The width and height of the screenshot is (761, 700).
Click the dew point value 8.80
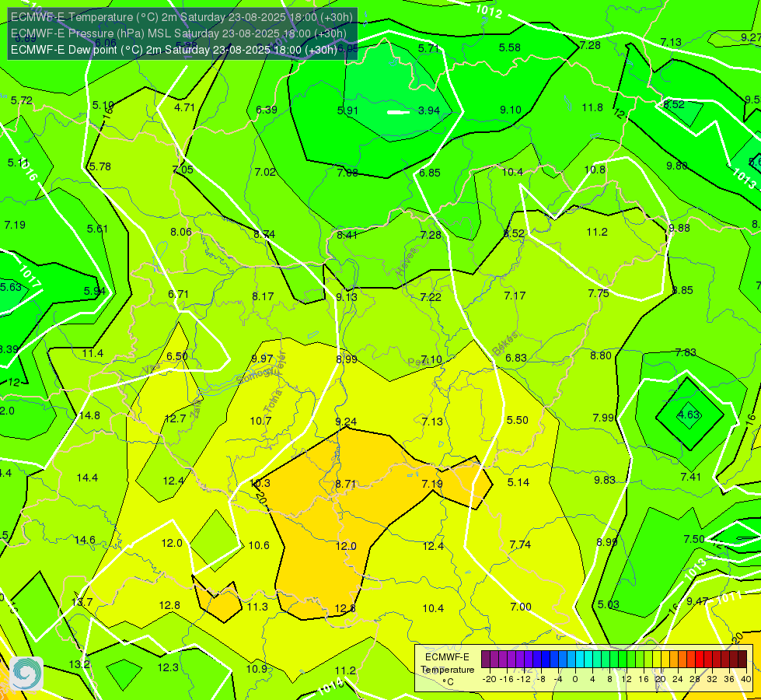pyautogui.click(x=601, y=355)
